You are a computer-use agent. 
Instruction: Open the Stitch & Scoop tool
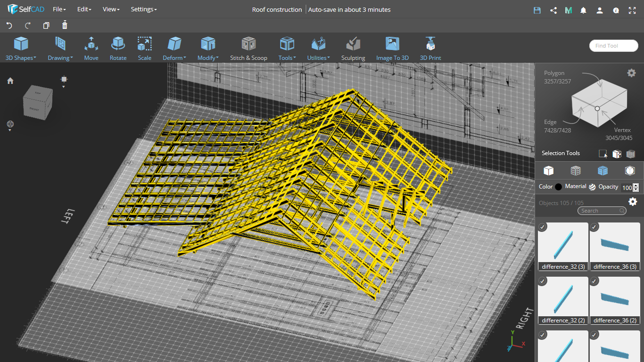click(x=248, y=49)
